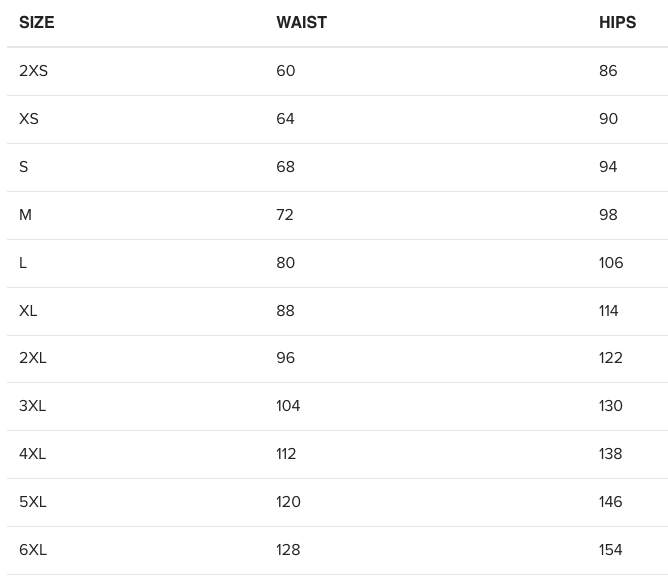Select the L size row label
Image resolution: width=668 pixels, height=579 pixels.
(23, 262)
